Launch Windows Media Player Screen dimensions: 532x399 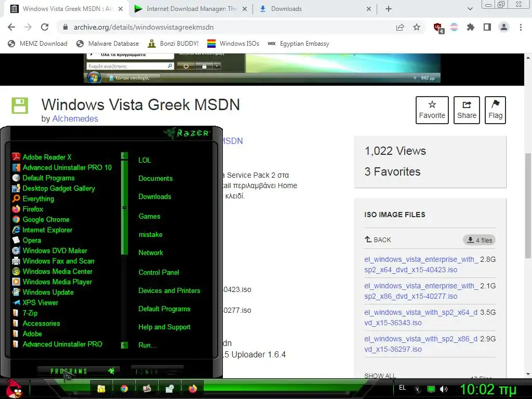[52, 282]
